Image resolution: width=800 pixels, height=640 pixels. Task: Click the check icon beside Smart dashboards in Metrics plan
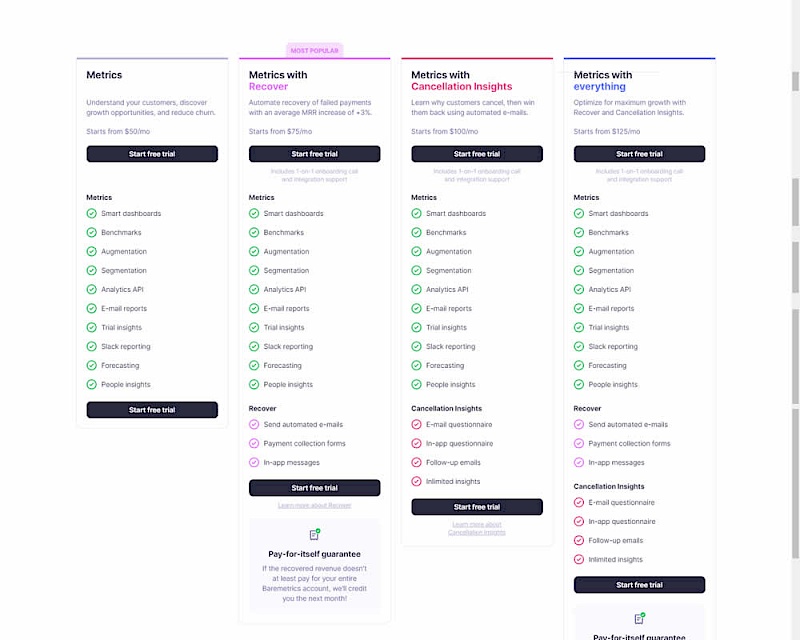coord(92,213)
